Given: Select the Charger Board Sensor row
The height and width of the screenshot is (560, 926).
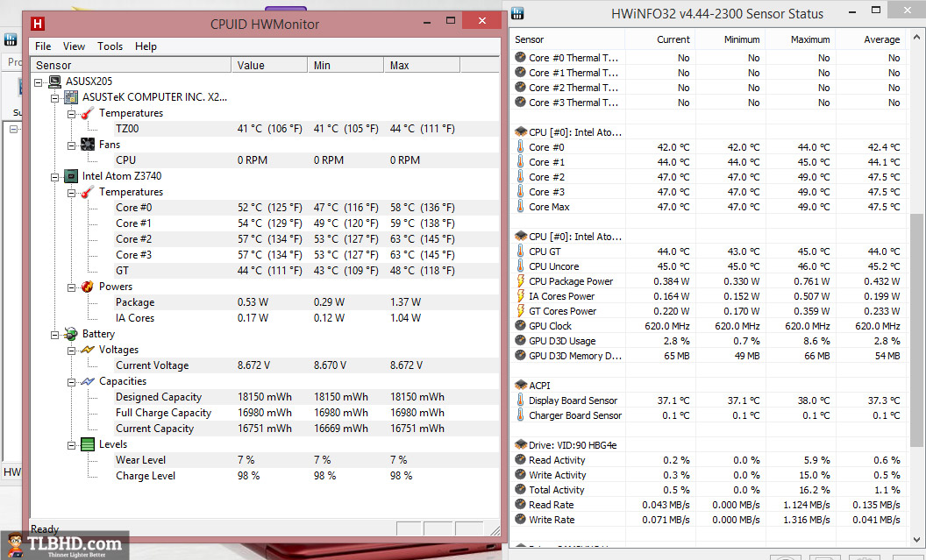Looking at the screenshot, I should click(x=709, y=415).
